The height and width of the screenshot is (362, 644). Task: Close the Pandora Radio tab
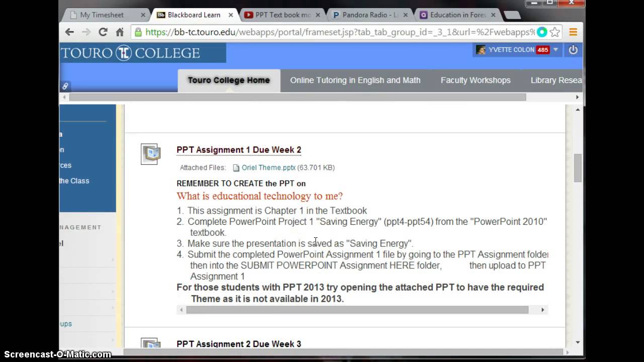point(406,15)
